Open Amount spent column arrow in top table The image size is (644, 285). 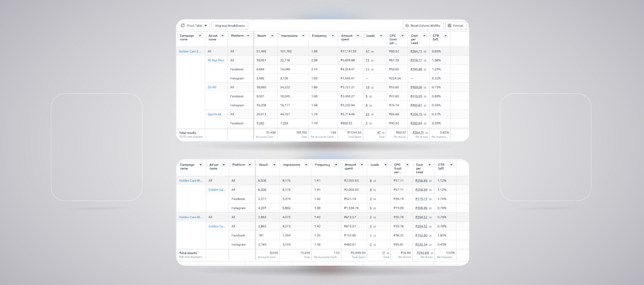pos(358,36)
